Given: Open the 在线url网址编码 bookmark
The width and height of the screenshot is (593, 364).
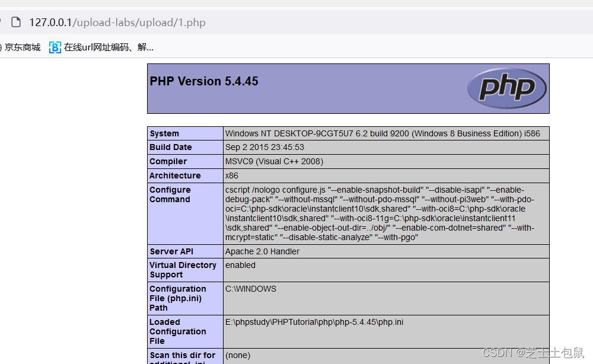Looking at the screenshot, I should click(x=109, y=47).
